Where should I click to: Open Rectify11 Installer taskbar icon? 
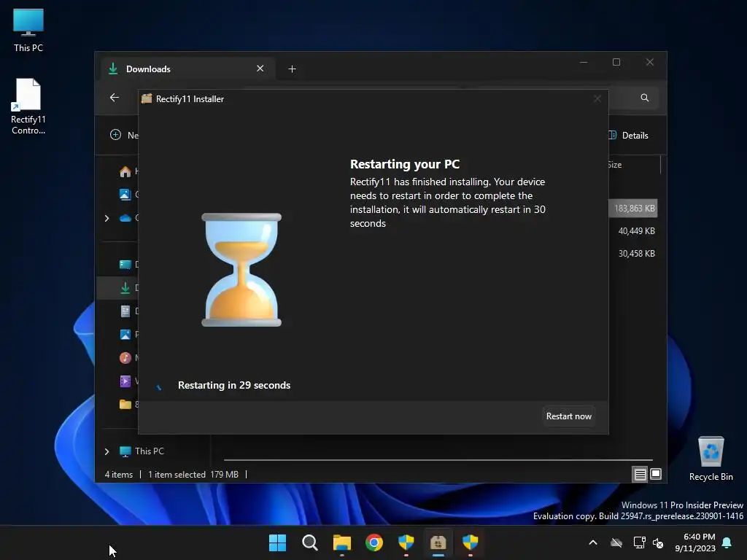(x=438, y=542)
